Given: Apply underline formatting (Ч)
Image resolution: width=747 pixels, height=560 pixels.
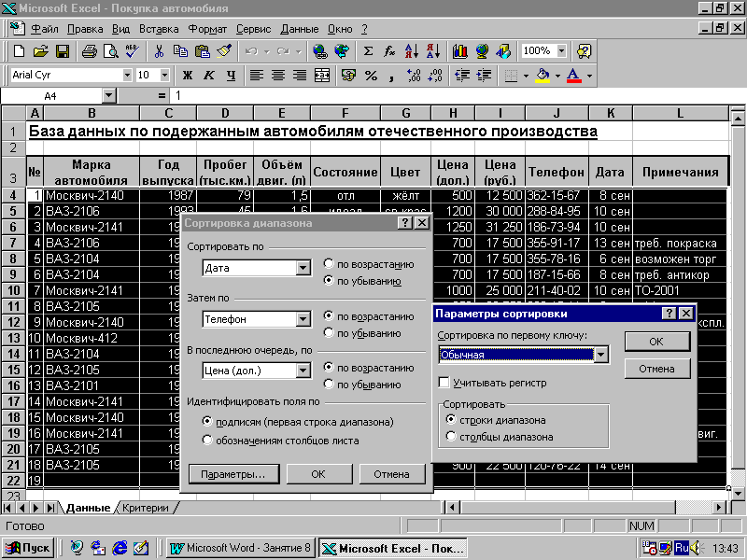Looking at the screenshot, I should [231, 76].
